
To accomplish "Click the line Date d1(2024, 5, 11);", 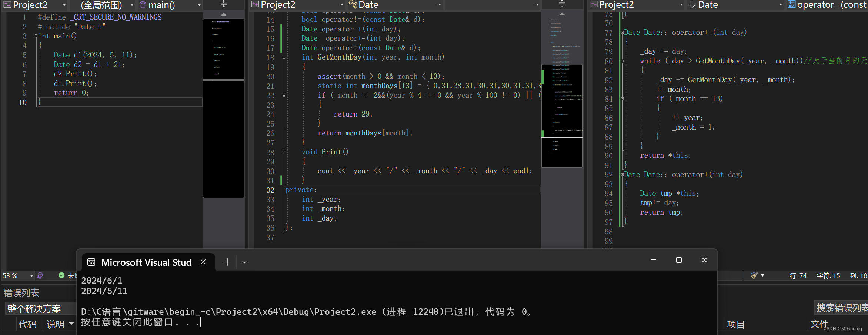I will (x=95, y=55).
